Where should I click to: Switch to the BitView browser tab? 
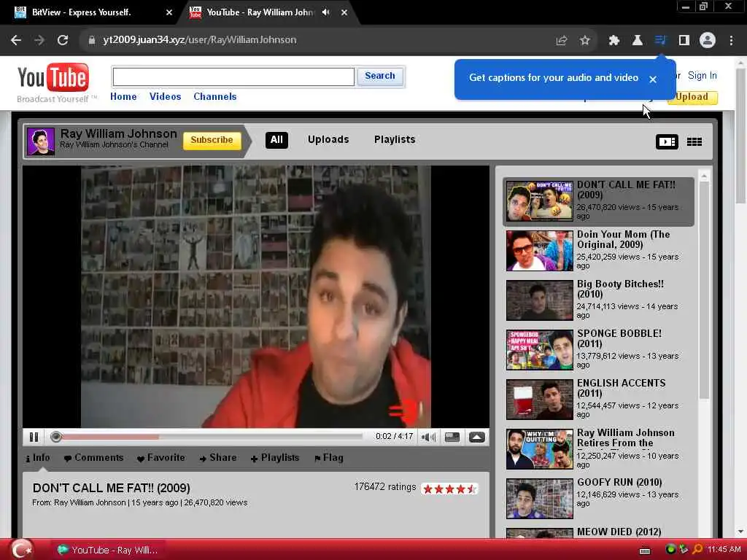click(x=81, y=12)
